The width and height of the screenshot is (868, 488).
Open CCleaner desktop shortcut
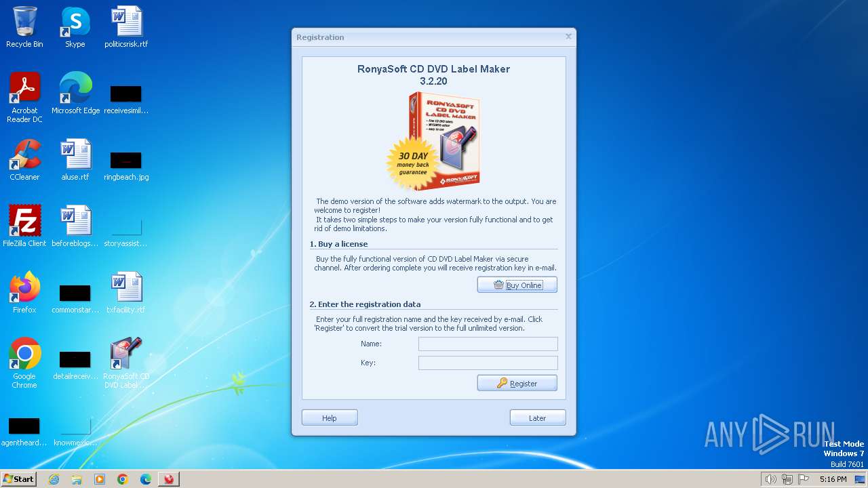click(24, 160)
